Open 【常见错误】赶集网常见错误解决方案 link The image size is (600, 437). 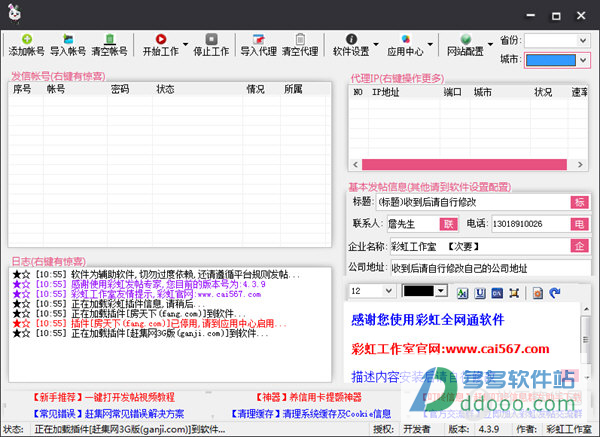[x=108, y=414]
